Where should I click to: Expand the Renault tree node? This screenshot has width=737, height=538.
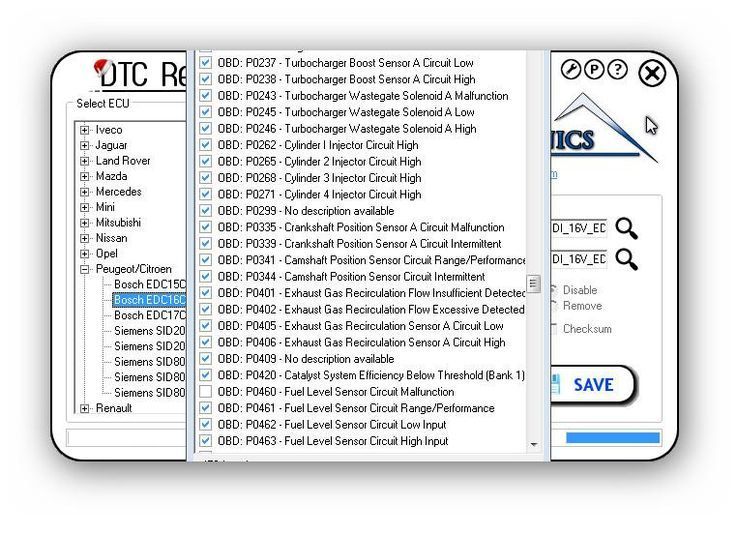[85, 409]
